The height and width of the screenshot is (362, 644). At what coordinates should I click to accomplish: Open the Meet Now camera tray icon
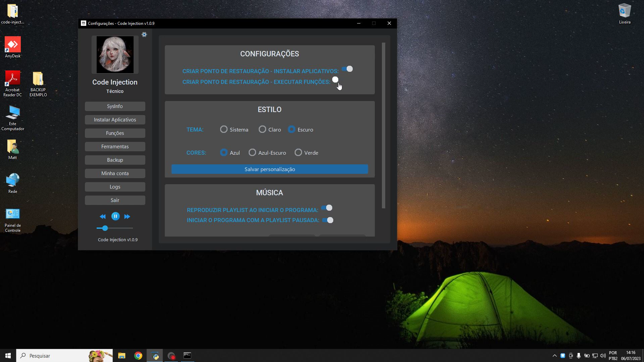[x=571, y=356]
